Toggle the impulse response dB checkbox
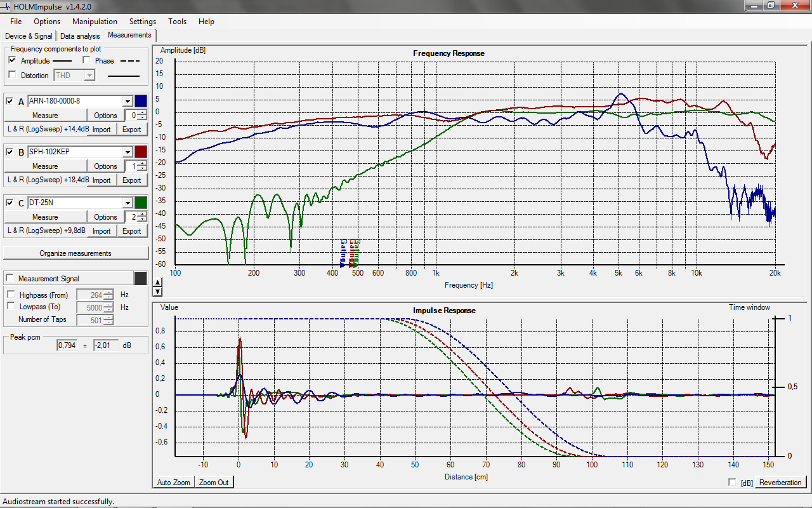 [733, 482]
